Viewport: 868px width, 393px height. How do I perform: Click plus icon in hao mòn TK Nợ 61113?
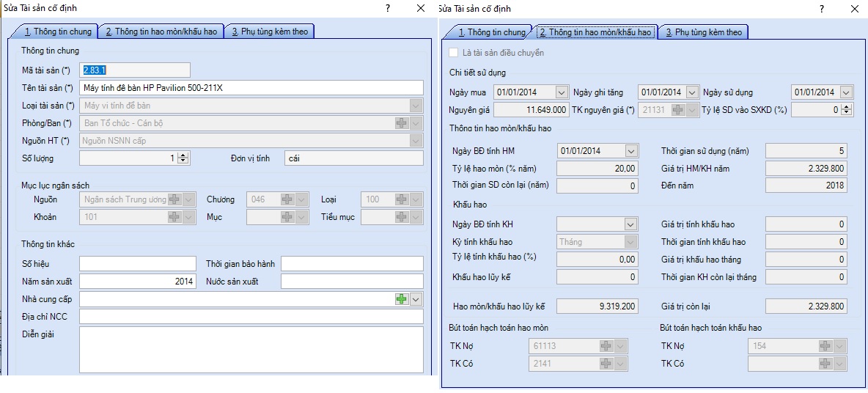click(606, 345)
